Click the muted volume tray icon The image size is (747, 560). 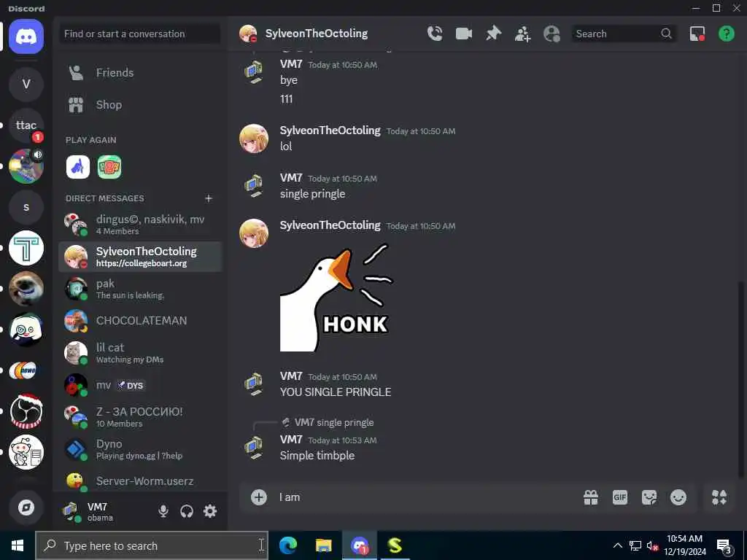coord(652,545)
